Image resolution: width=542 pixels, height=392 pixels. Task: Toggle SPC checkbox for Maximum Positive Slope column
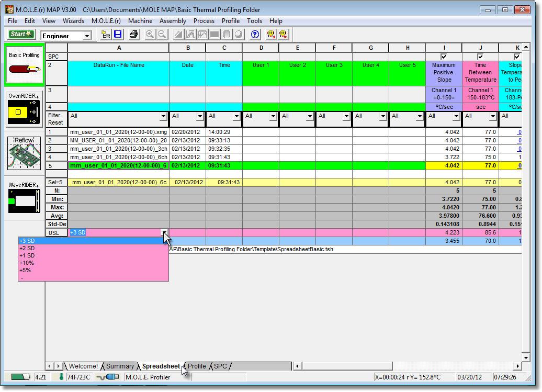point(444,57)
